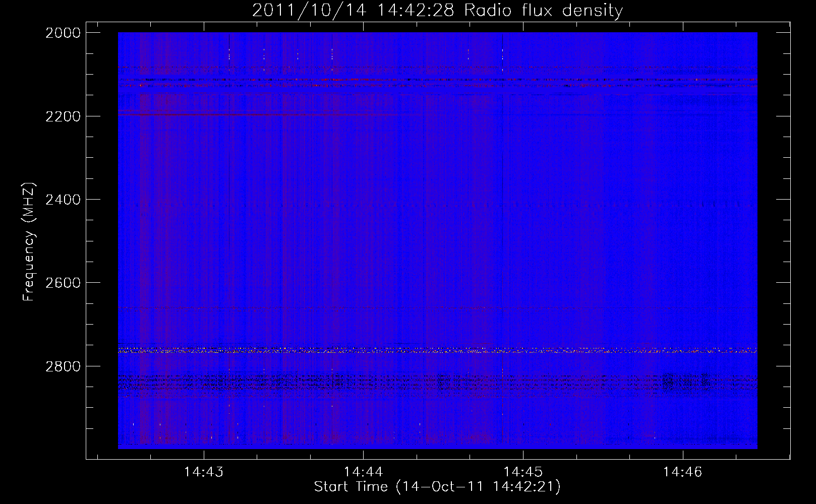Click the 14:44 time tick label
This screenshot has width=816, height=504.
[x=363, y=472]
